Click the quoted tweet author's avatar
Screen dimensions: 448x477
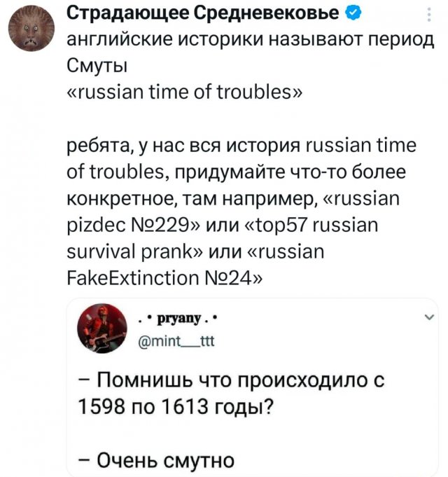[103, 331]
